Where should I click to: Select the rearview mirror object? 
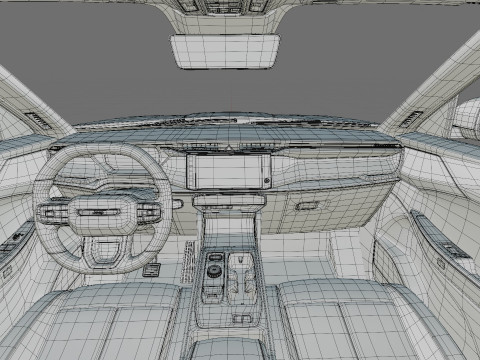225,52
